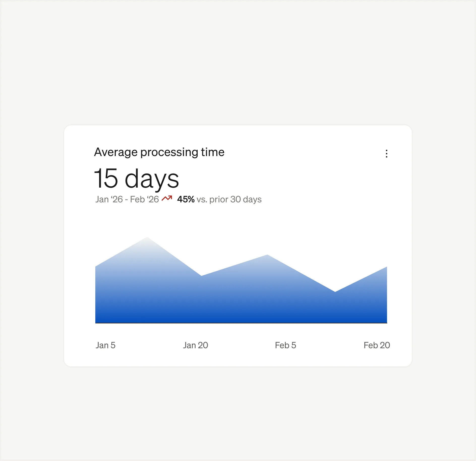Click the dip near Feb 15

335,293
